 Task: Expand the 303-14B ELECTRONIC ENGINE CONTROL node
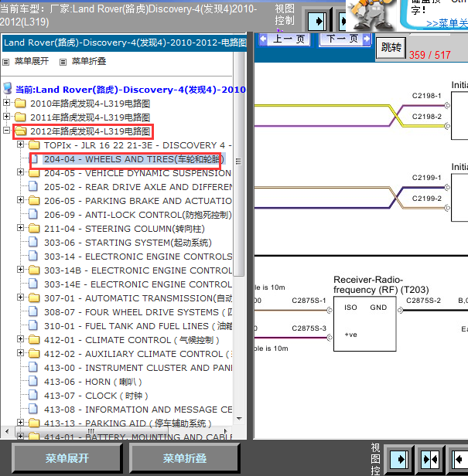click(20, 269)
